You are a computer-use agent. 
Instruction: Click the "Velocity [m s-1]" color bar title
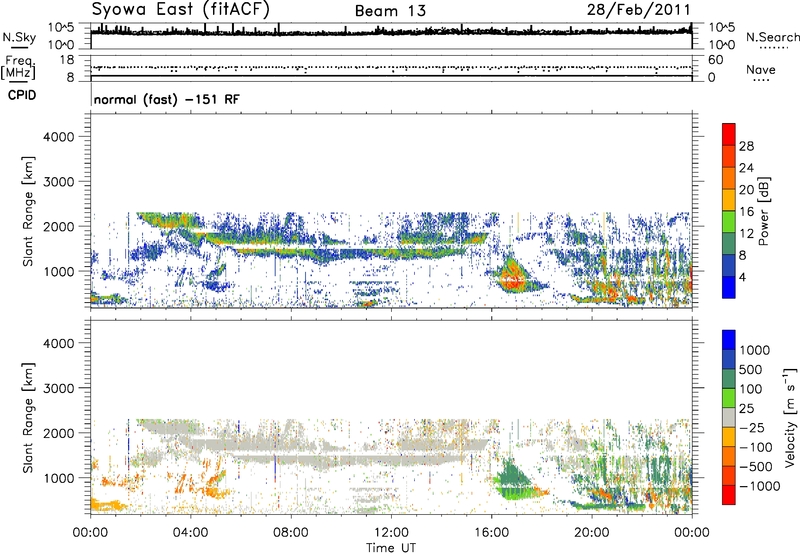point(790,417)
